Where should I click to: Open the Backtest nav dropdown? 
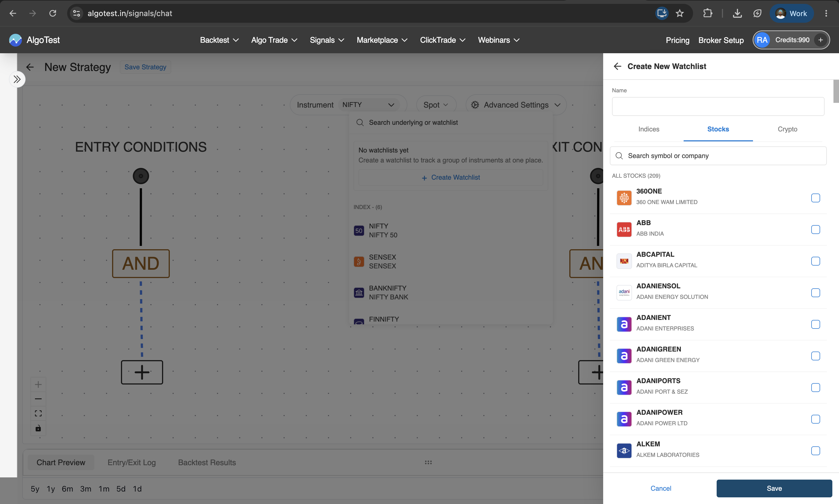coord(219,40)
